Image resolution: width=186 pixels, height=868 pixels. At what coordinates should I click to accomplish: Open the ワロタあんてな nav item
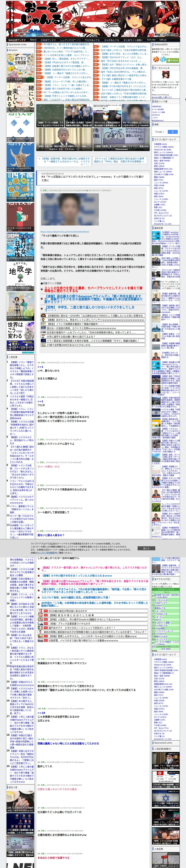[x=92, y=40]
